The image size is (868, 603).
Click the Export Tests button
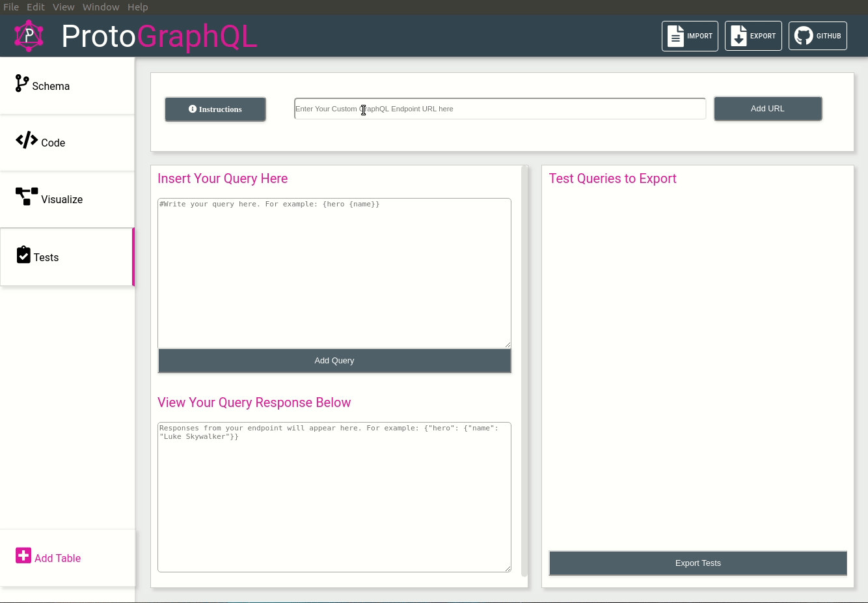[698, 563]
